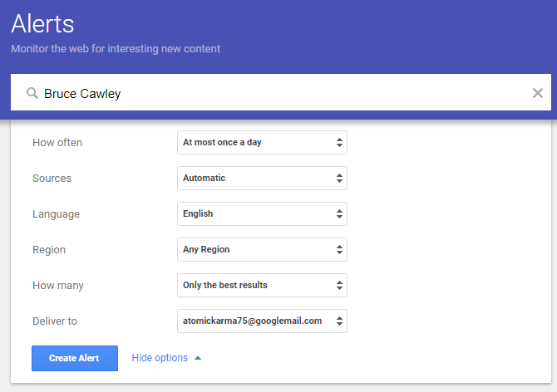
Task: Click the Alerts page heading
Action: [x=42, y=23]
